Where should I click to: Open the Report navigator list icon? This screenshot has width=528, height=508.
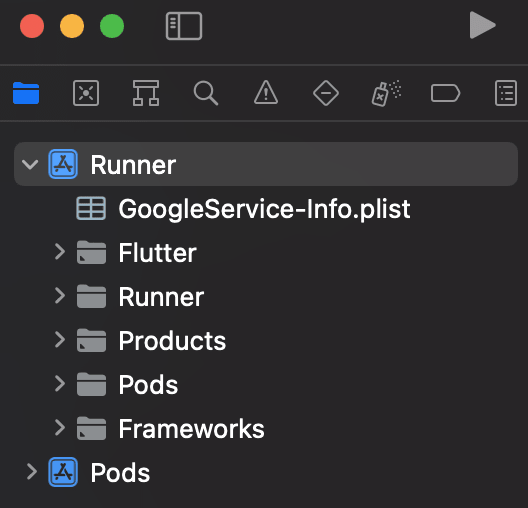[x=506, y=93]
